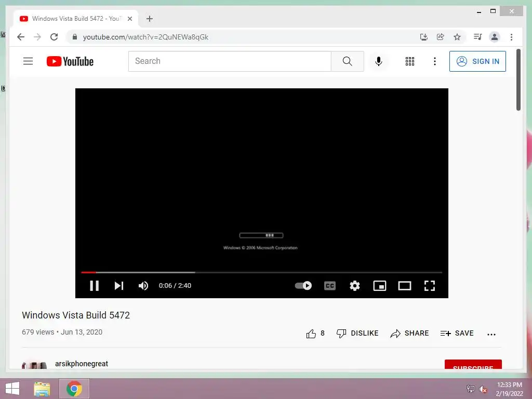Click the Chrome taskbar icon
This screenshot has width=532, height=399.
point(74,389)
